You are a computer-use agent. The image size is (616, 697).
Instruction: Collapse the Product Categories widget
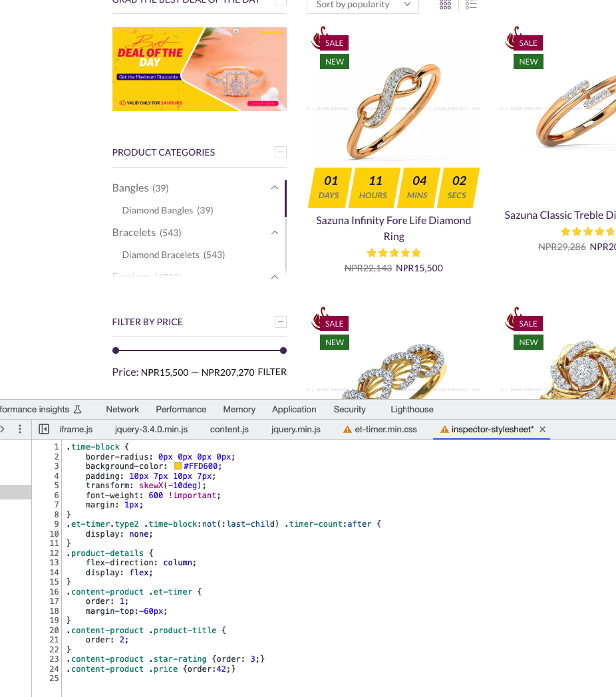pos(281,152)
